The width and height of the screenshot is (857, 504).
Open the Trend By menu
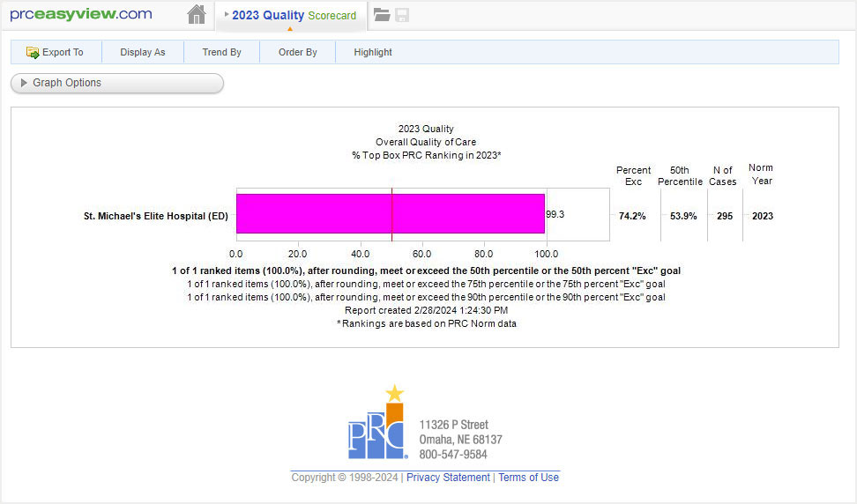[x=221, y=52]
